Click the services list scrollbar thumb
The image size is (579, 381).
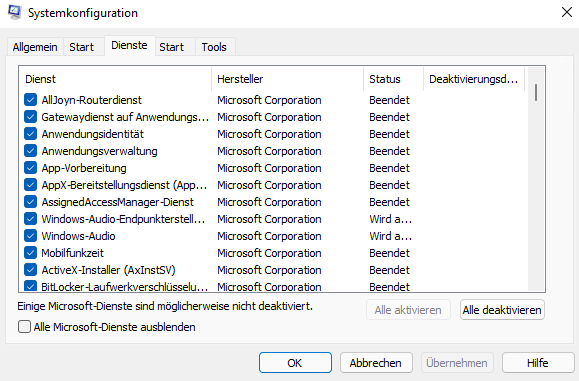click(x=536, y=92)
